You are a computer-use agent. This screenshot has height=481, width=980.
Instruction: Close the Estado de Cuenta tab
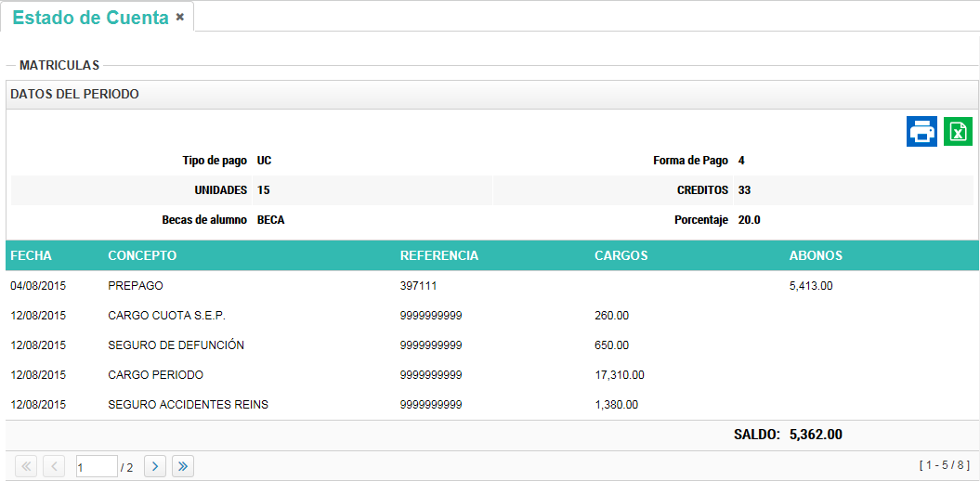180,17
